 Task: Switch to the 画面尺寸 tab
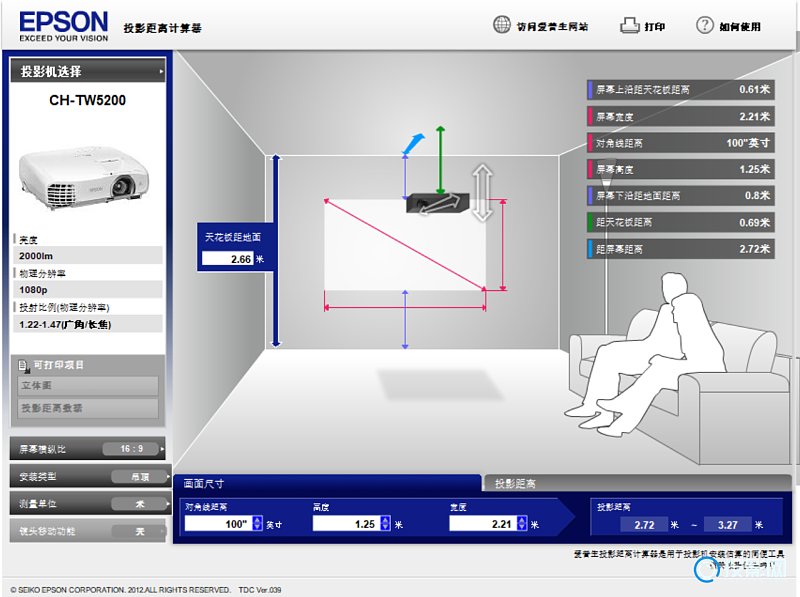pos(325,483)
